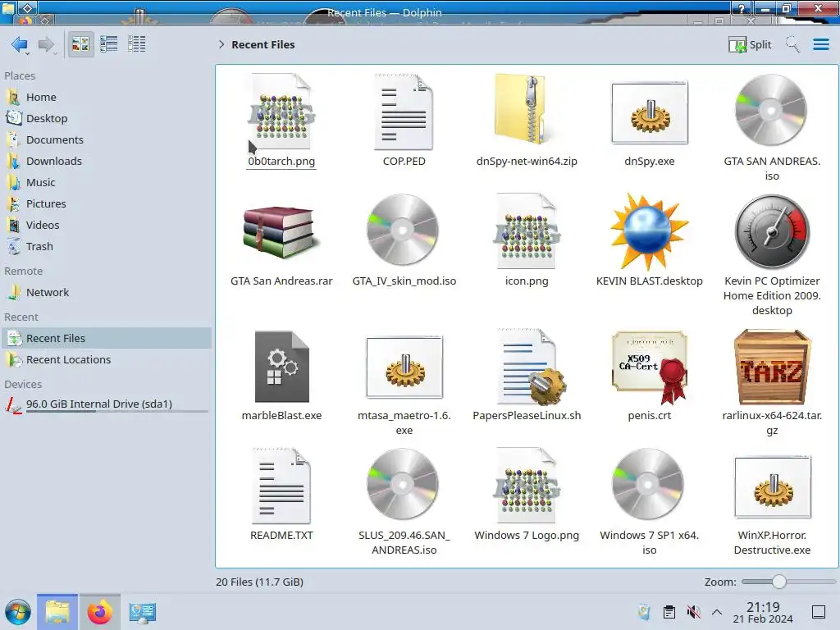
Task: Select the penis.crt certificate icon
Action: point(650,367)
